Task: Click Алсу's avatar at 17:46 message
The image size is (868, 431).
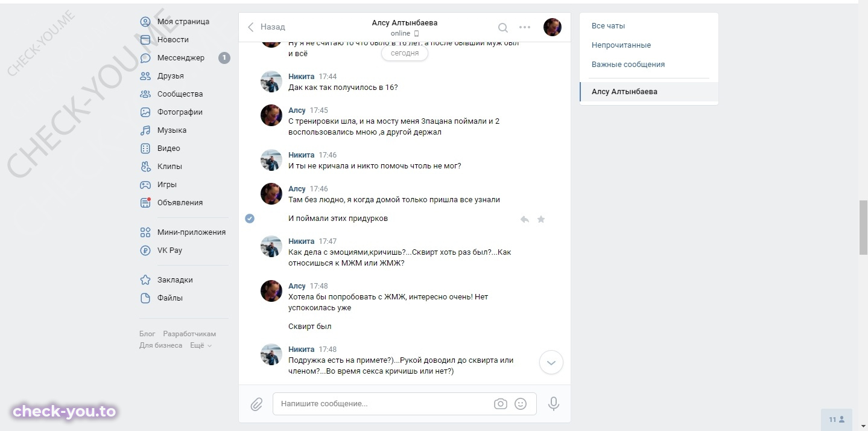Action: pos(271,194)
